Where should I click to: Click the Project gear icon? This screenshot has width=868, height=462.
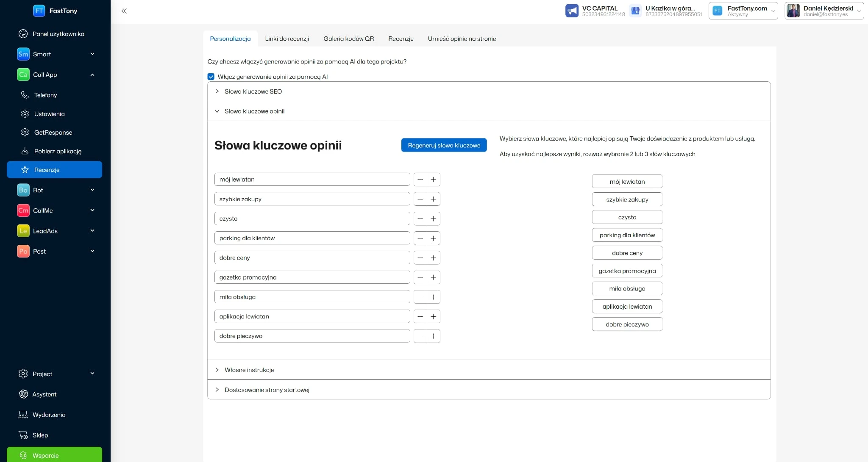pos(23,374)
